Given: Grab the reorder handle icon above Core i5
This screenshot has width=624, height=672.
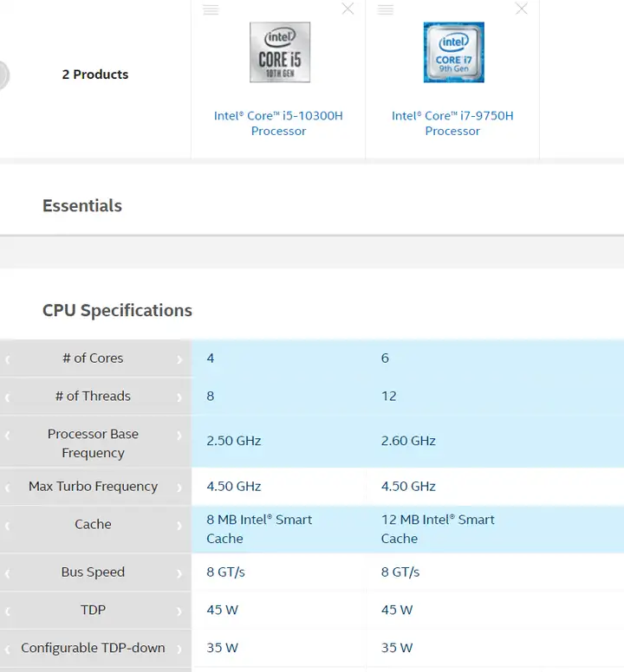Looking at the screenshot, I should coord(211,10).
